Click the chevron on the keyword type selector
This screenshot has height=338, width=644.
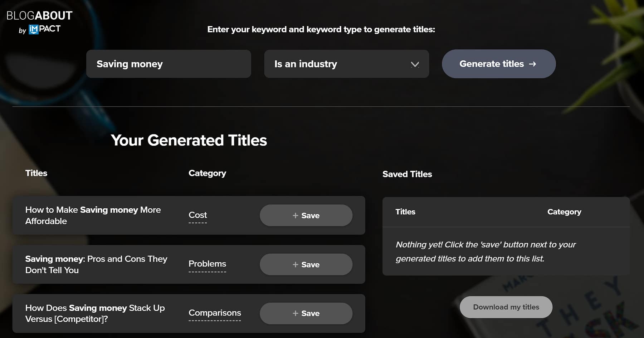coord(415,64)
